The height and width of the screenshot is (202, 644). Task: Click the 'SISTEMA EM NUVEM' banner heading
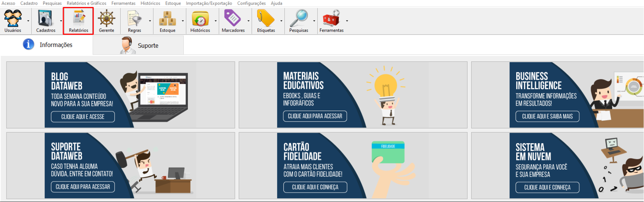pyautogui.click(x=533, y=152)
